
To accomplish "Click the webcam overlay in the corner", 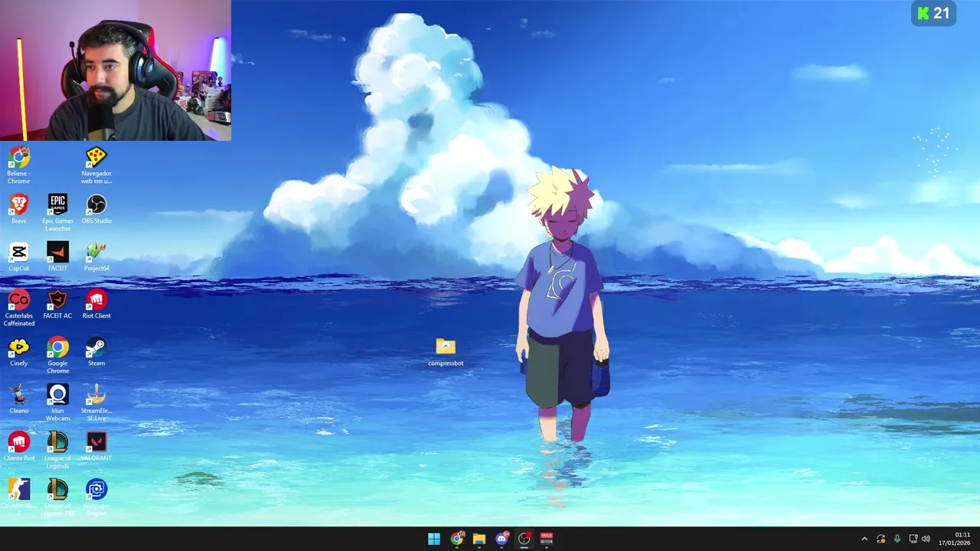I will pos(116,70).
